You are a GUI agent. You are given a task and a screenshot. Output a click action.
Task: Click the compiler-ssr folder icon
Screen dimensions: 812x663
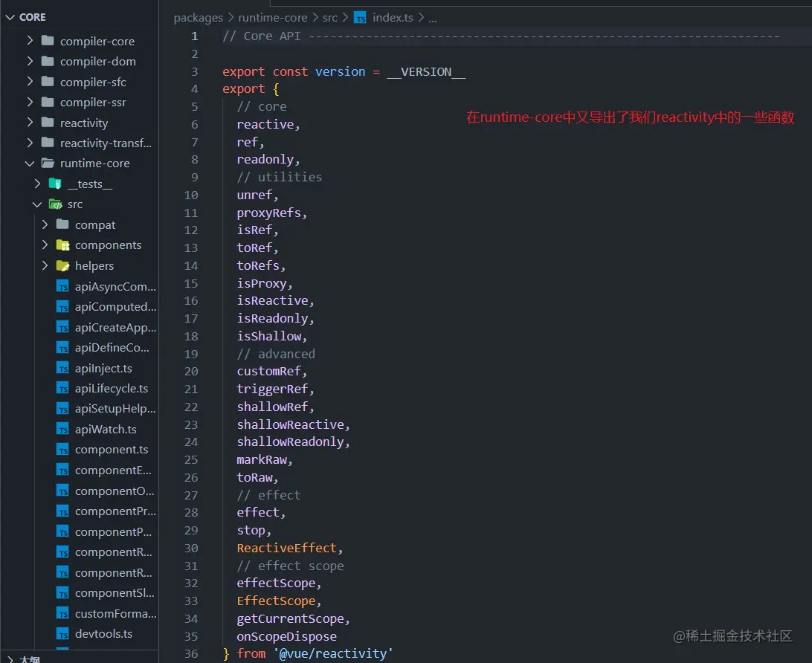coord(48,102)
